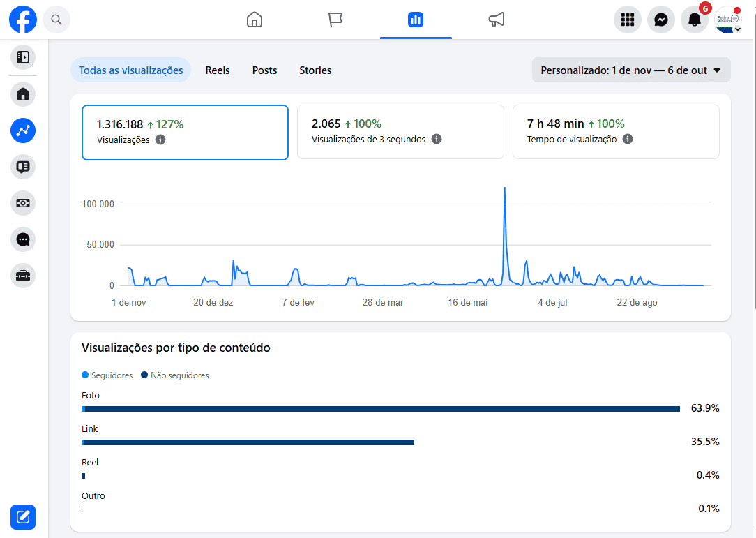Screen dimensions: 756x538
Task: Open the Personalizado date range dropdown
Action: coord(631,70)
